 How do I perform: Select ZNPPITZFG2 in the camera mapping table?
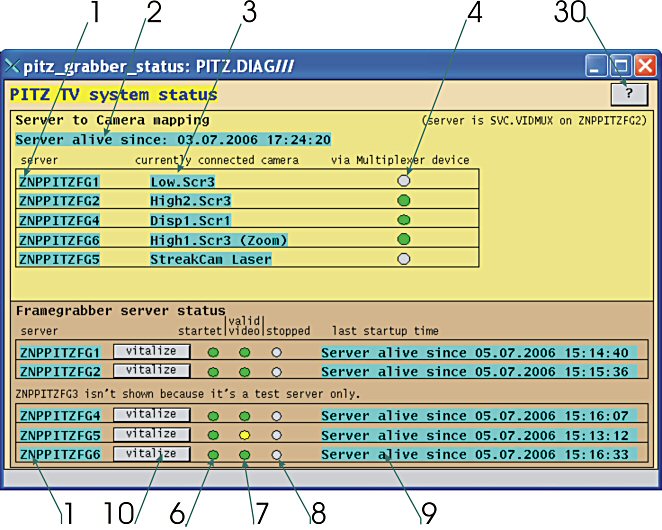59,201
